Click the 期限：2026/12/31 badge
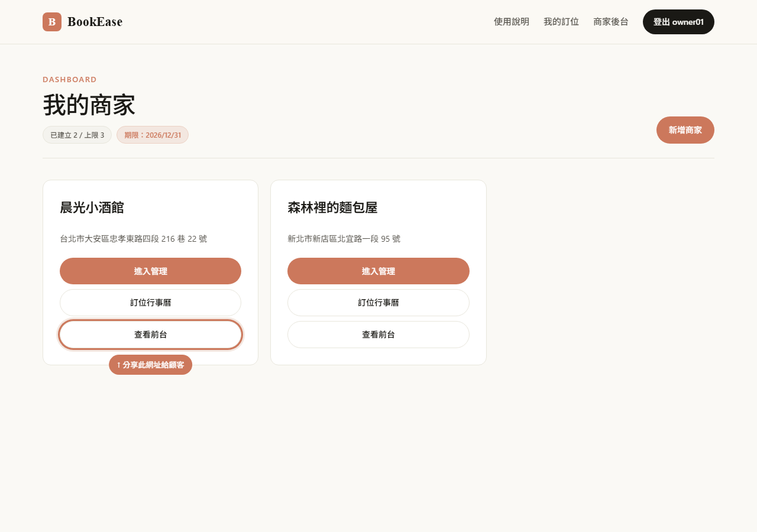This screenshot has height=532, width=757. [x=153, y=135]
